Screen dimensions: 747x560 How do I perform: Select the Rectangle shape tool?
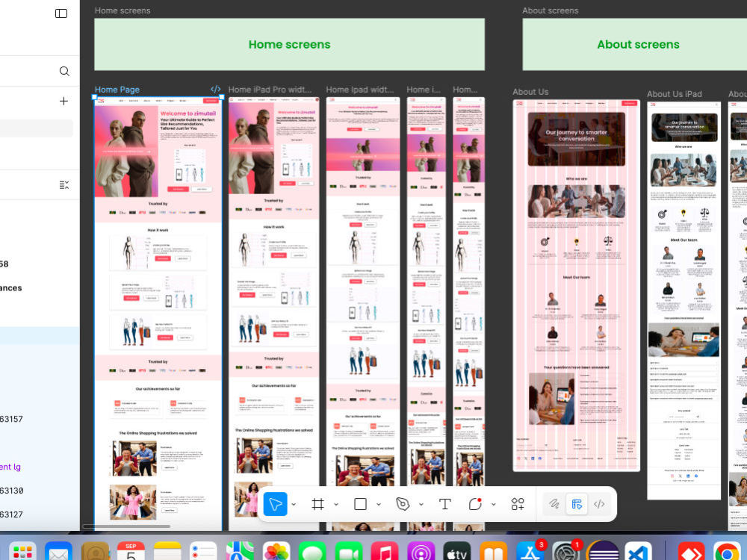point(360,504)
